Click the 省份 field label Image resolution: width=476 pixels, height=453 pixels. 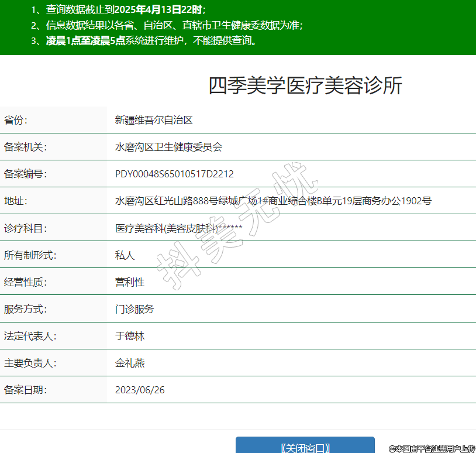pos(16,121)
